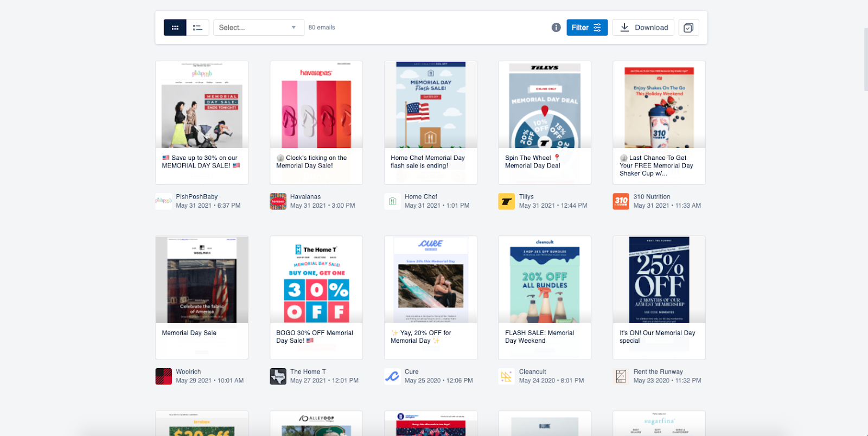Click date 'May 23 2020 • 11:32 PM'
Viewport: 868px width, 436px height.
(667, 381)
